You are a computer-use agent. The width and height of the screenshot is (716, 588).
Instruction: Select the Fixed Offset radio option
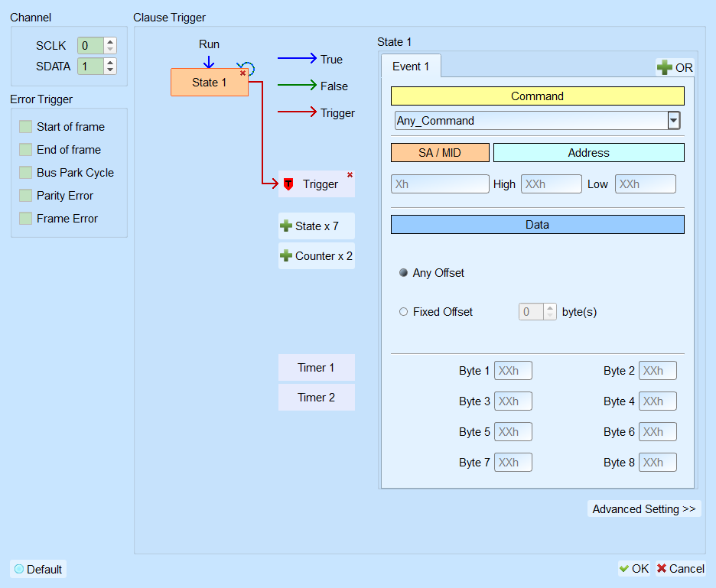click(x=403, y=312)
